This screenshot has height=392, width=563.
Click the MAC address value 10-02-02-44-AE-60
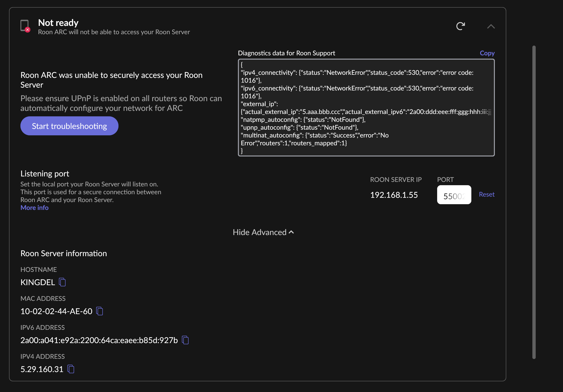pos(57,311)
